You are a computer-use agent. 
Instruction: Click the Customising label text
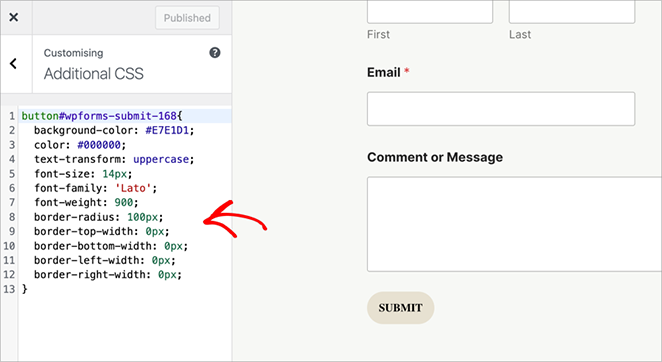(73, 53)
